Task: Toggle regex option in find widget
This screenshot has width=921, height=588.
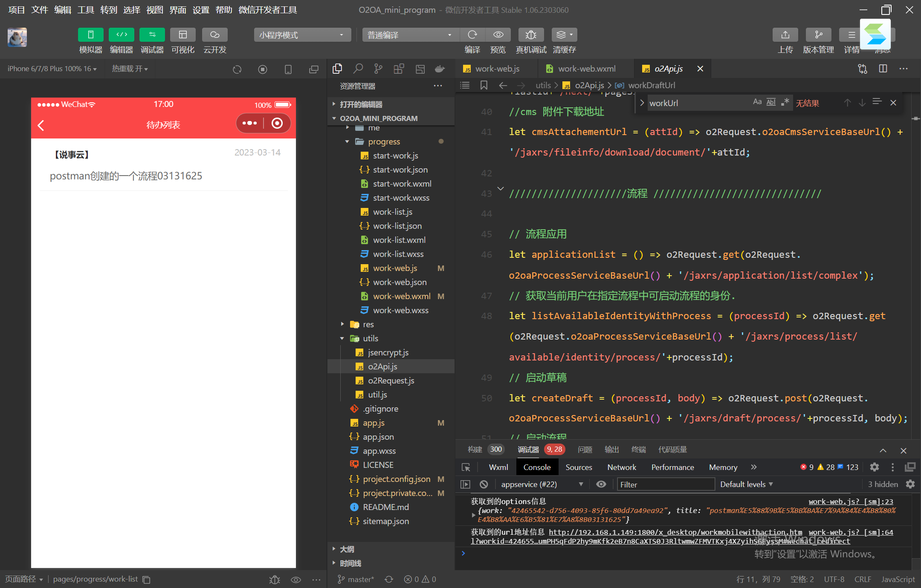Action: point(785,102)
